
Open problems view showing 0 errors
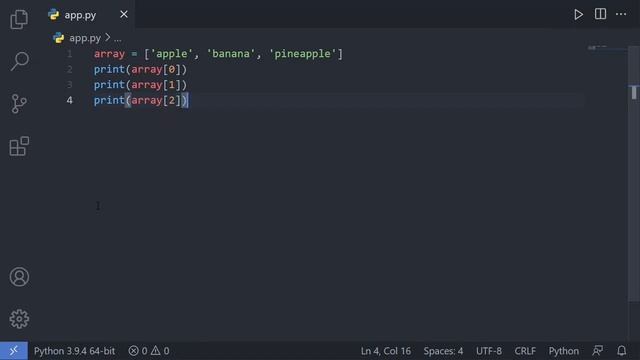click(138, 351)
